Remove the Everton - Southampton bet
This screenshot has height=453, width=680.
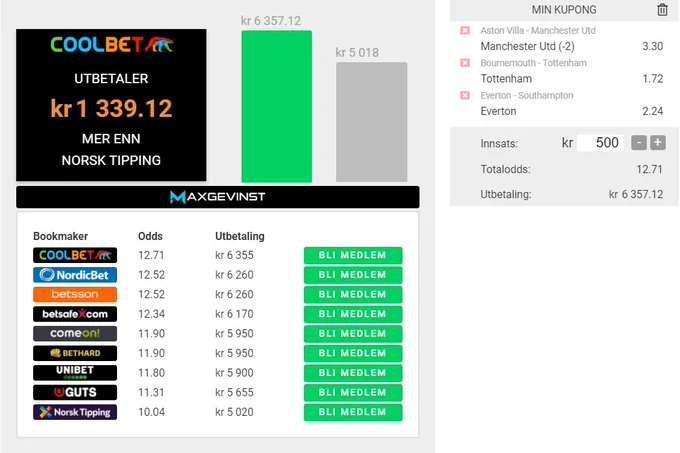[465, 95]
